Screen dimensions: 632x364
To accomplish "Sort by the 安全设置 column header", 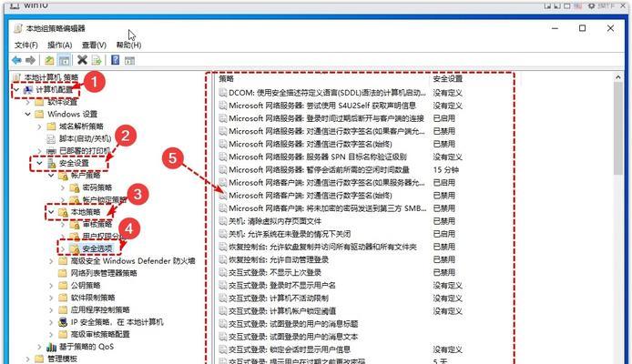I will pyautogui.click(x=448, y=79).
